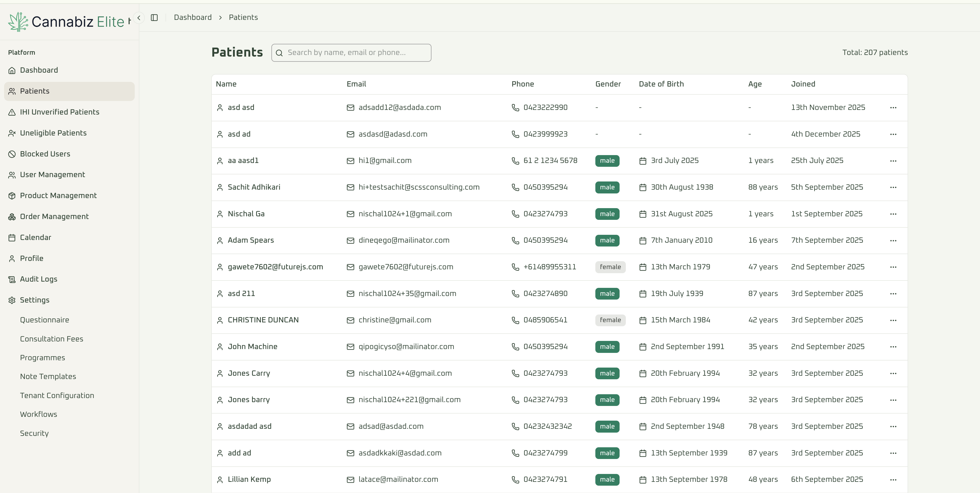The width and height of the screenshot is (980, 493).
Task: Click the Profile icon in the sidebar
Action: coord(12,258)
